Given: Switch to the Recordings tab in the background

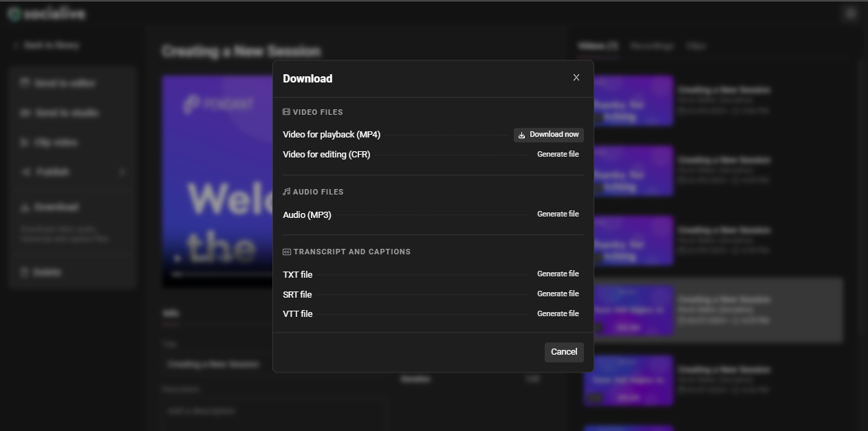Looking at the screenshot, I should [x=652, y=46].
